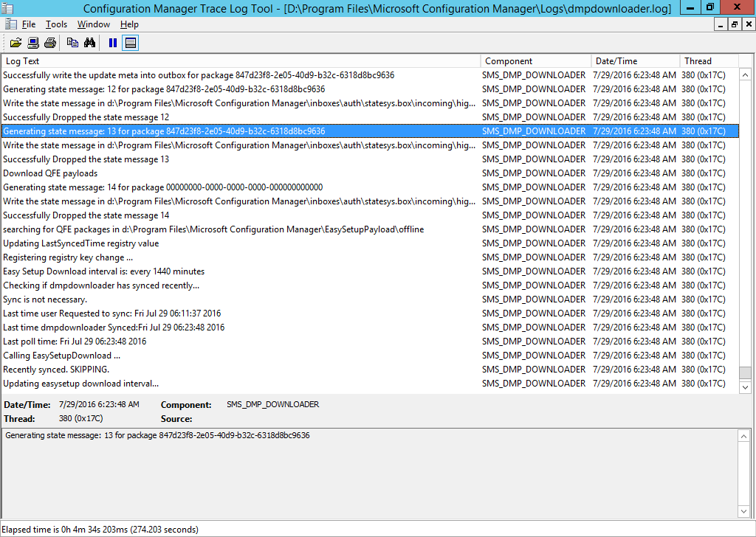
Task: Minimize the inner log document window
Action: click(721, 24)
